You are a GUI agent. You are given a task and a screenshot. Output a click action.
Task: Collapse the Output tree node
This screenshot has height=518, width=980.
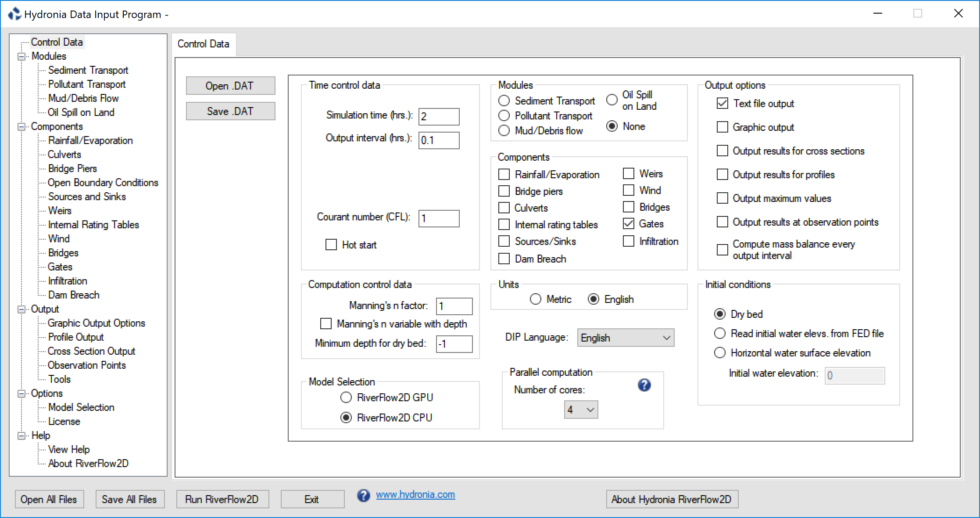pos(21,309)
